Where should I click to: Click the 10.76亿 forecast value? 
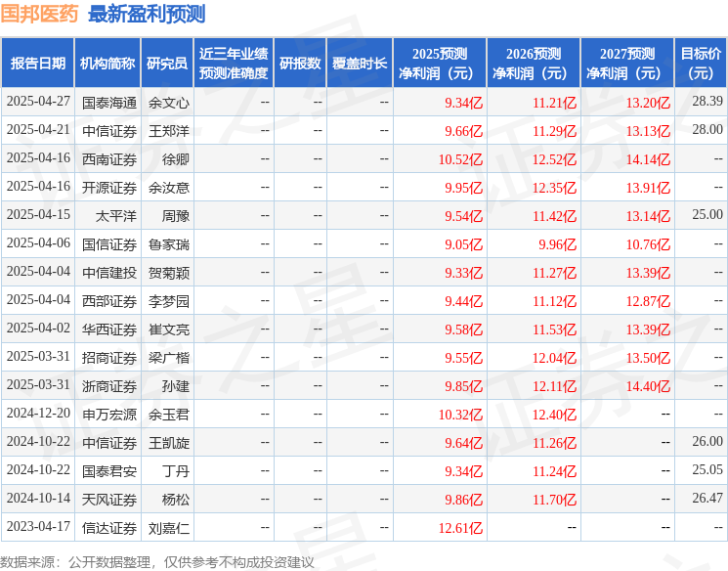click(648, 244)
